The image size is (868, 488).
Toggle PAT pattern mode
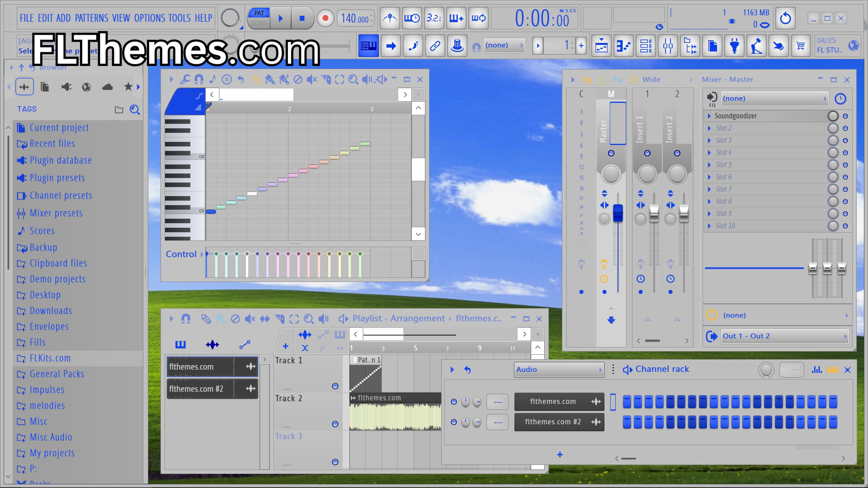259,13
